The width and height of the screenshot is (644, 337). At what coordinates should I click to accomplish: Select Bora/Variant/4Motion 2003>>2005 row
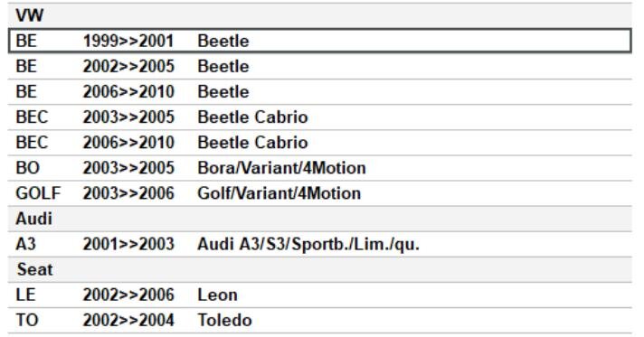coord(320,168)
